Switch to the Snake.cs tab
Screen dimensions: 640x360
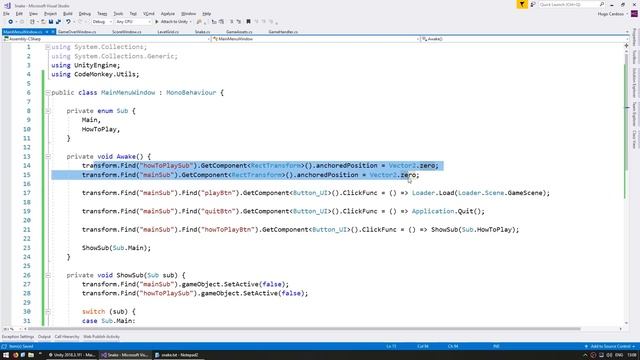pyautogui.click(x=202, y=32)
